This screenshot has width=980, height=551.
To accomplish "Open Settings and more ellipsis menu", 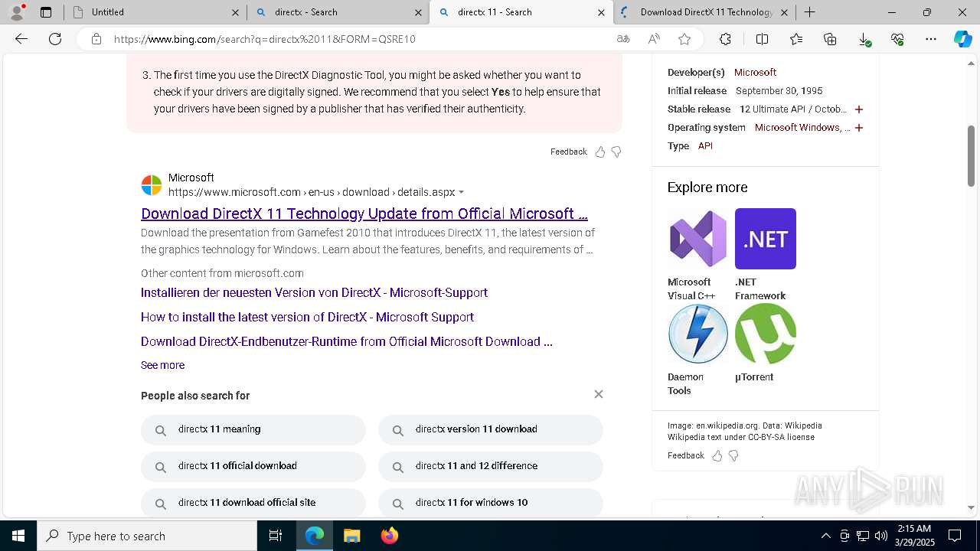I will point(931,39).
